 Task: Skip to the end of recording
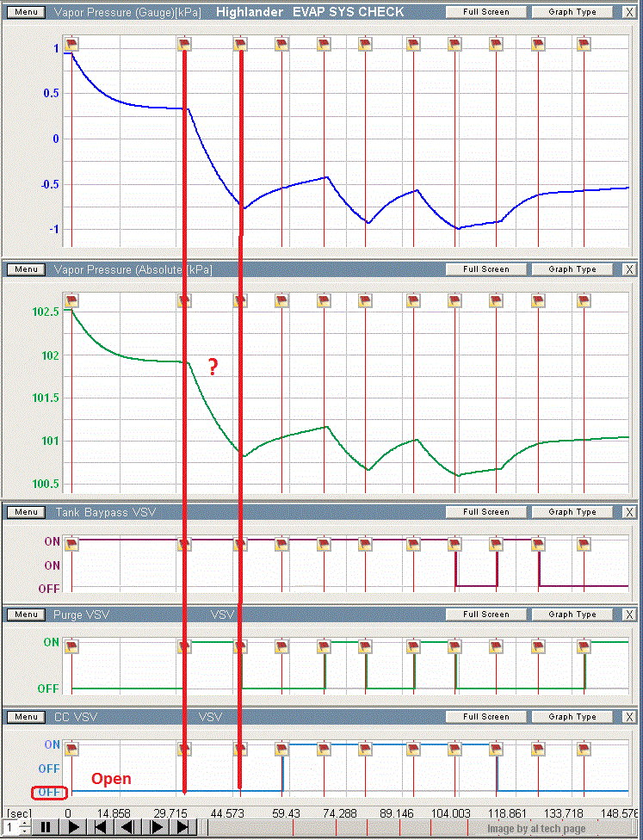tap(182, 827)
